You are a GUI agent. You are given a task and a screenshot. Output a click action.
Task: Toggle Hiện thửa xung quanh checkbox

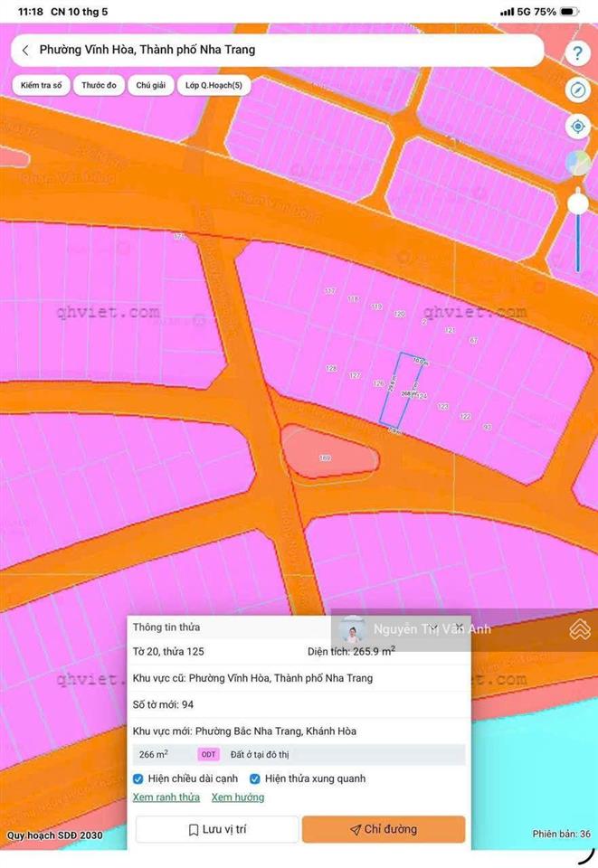tap(255, 778)
